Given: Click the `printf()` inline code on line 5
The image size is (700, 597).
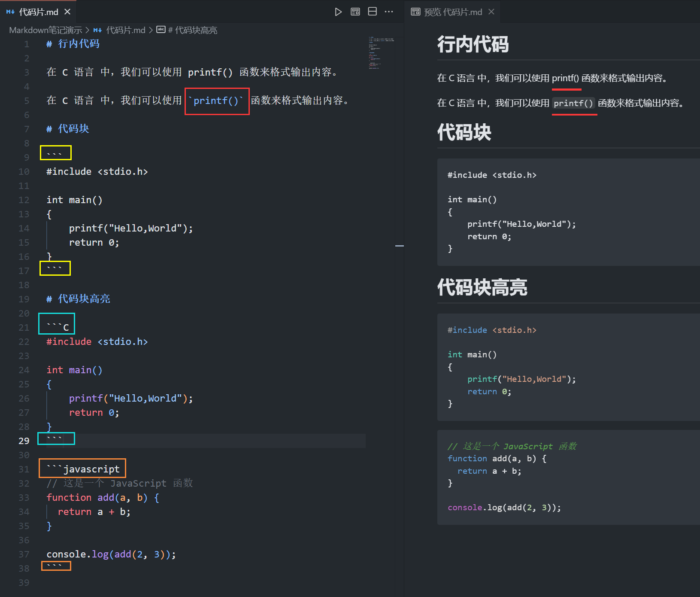Looking at the screenshot, I should [216, 101].
